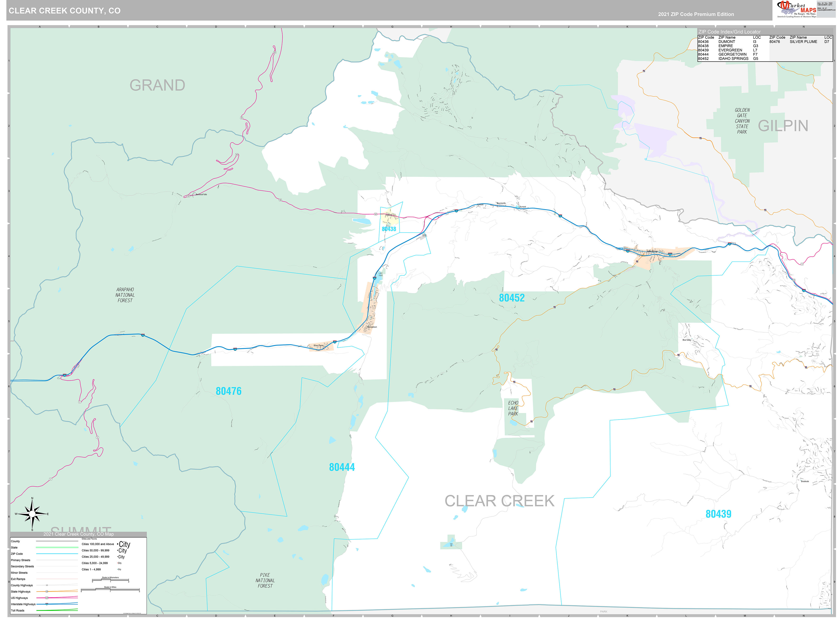The image size is (840, 618).
Task: Click the compass rose above the legend
Action: point(32,514)
